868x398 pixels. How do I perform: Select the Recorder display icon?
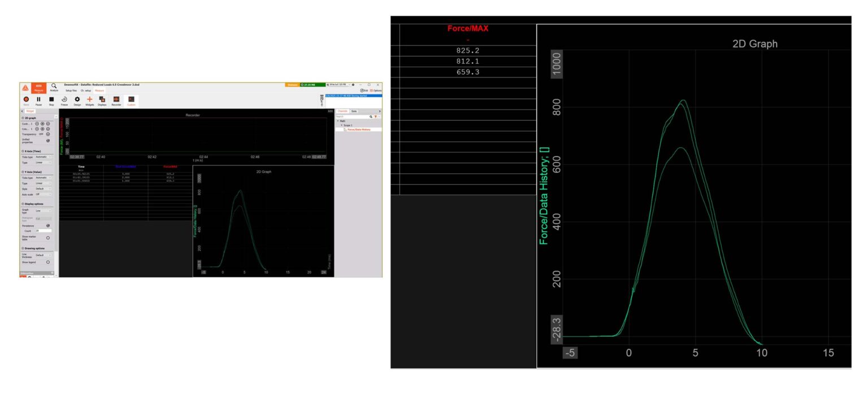click(116, 99)
